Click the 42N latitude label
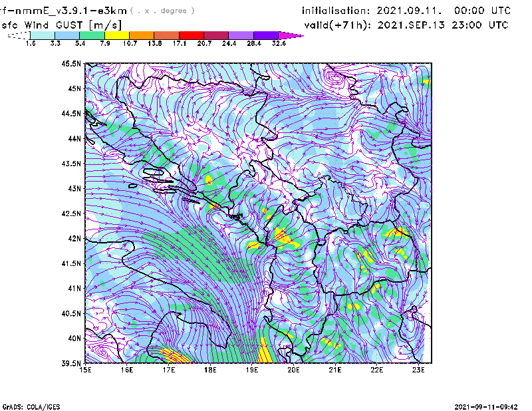532x411 pixels. (74, 238)
